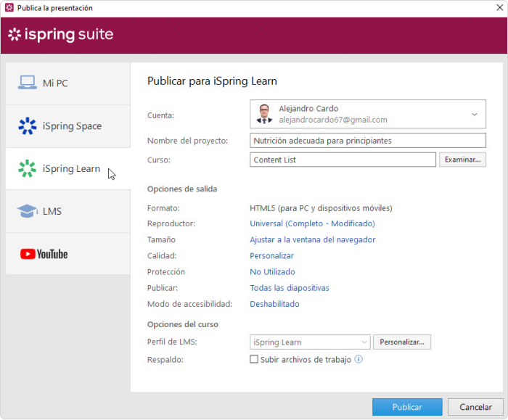Click the Personalizar... LMS profile button

402,342
